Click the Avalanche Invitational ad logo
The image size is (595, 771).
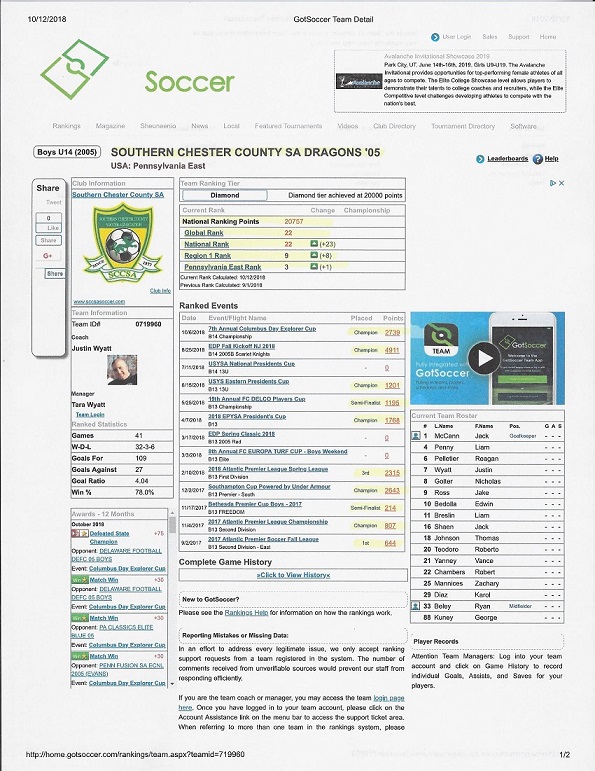(x=359, y=81)
